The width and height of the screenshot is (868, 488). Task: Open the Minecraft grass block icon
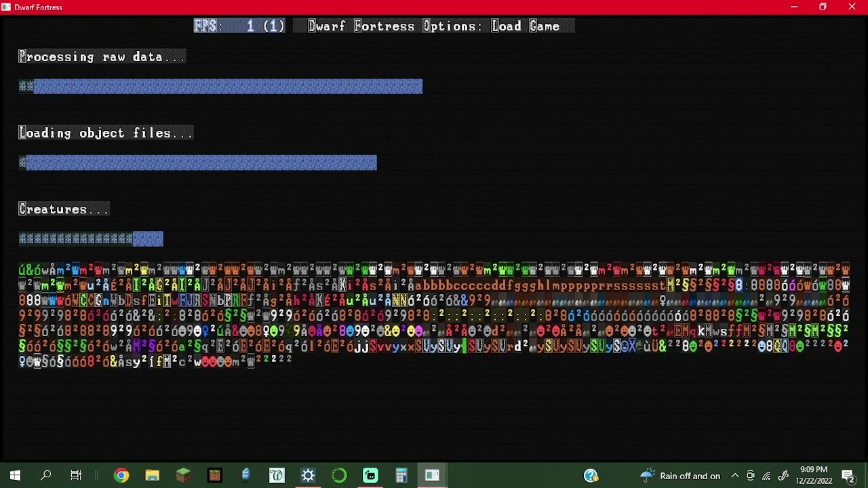click(x=183, y=476)
